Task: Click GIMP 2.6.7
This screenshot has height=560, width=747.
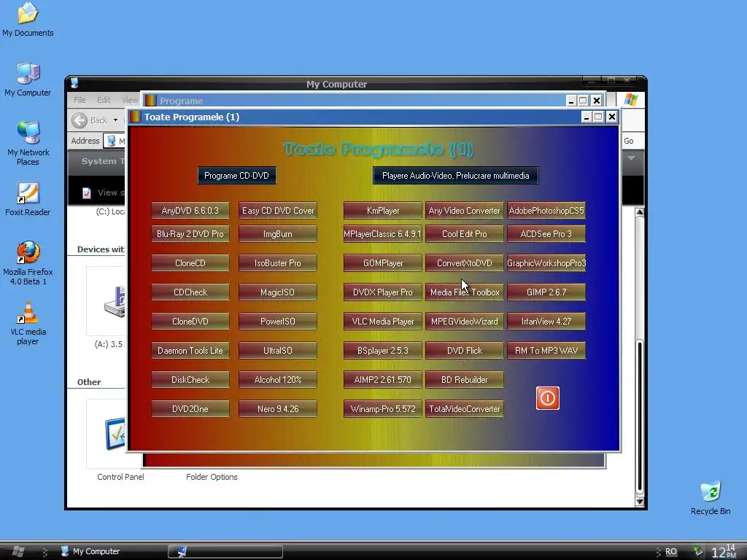Action: pyautogui.click(x=546, y=292)
